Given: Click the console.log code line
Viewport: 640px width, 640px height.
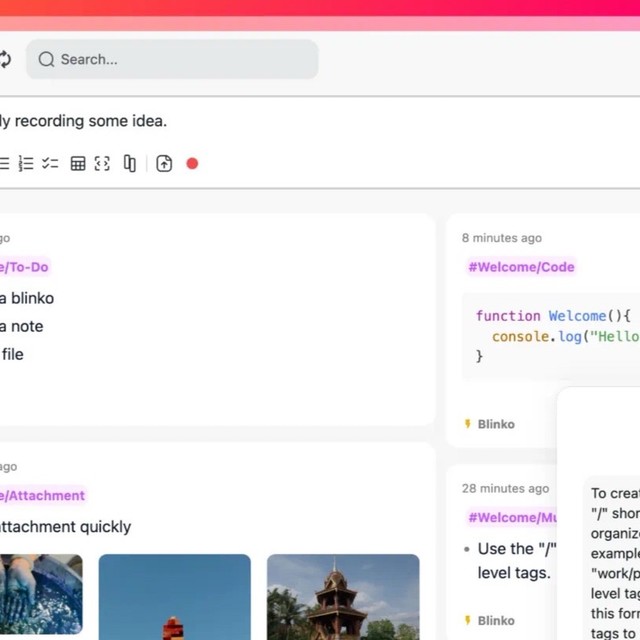Looking at the screenshot, I should point(566,336).
